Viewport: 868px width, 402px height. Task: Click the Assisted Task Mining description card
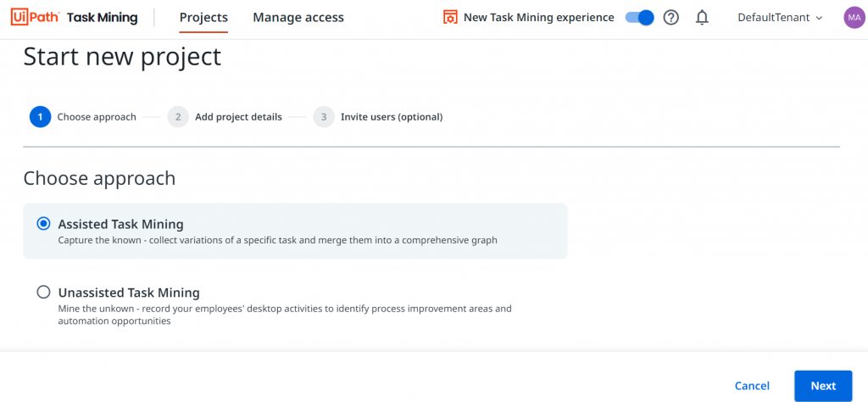pos(295,231)
